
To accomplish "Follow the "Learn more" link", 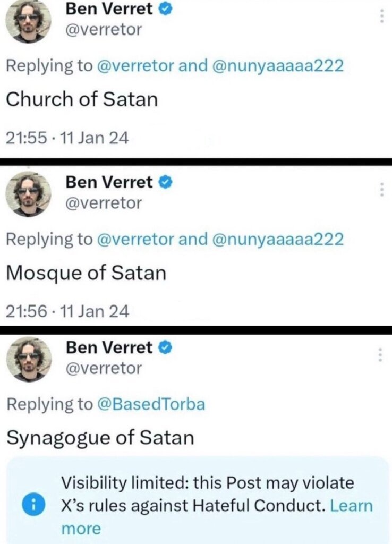I will 351,505.
